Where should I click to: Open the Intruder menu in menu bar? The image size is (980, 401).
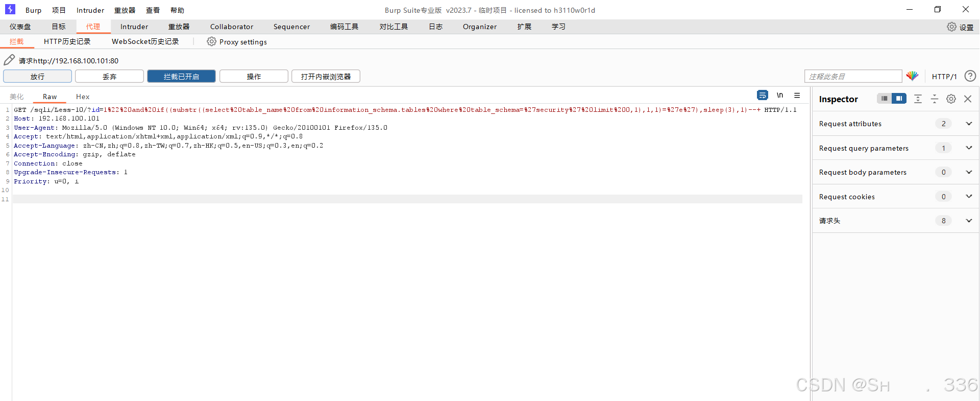pos(90,10)
